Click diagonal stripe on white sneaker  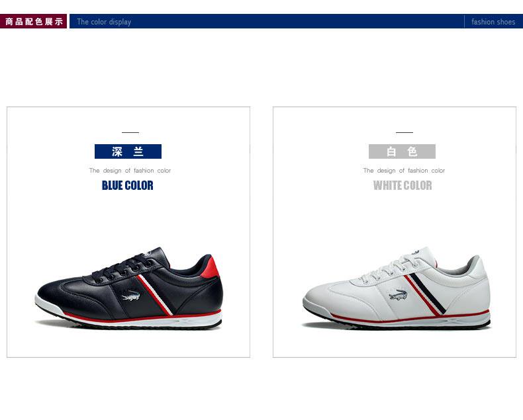(424, 294)
